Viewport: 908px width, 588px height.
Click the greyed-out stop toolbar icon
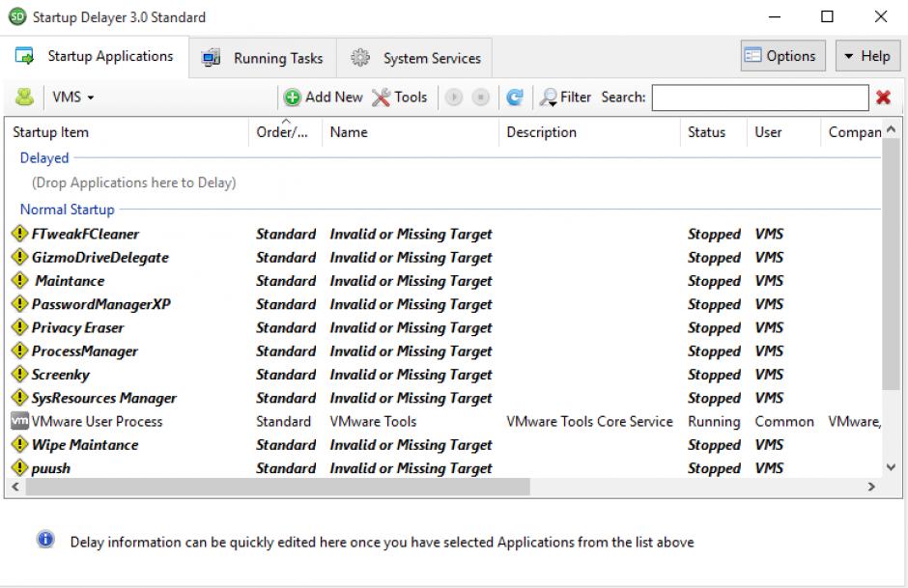pyautogui.click(x=481, y=98)
